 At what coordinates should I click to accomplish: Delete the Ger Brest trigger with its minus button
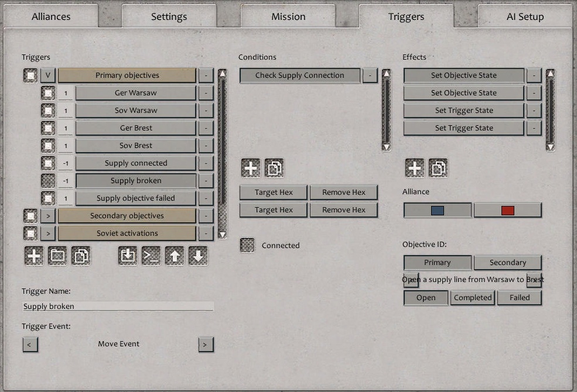(x=206, y=128)
